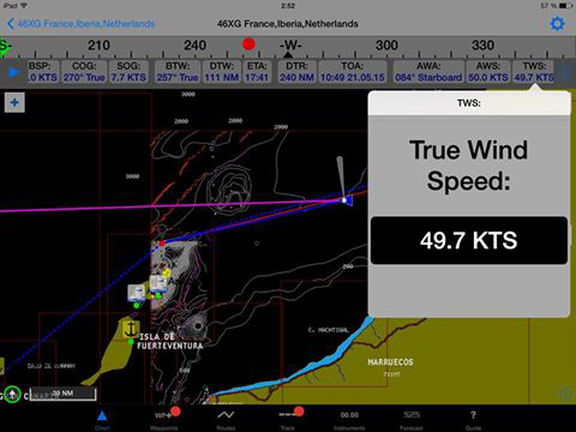Open the ETA 17:41 field
Screen dimensions: 576x432
pyautogui.click(x=257, y=72)
